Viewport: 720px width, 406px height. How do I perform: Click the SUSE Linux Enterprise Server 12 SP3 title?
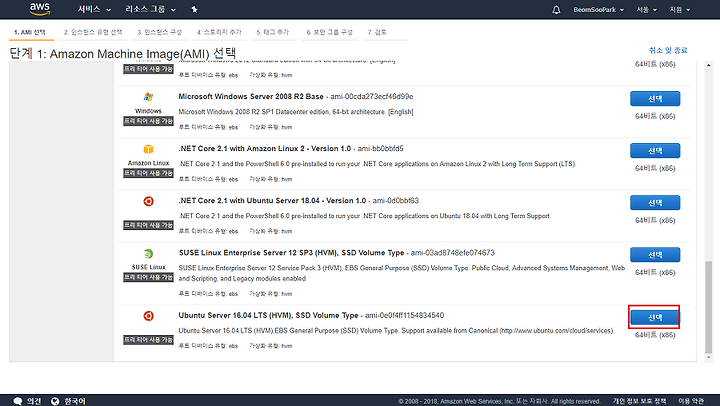(x=292, y=253)
